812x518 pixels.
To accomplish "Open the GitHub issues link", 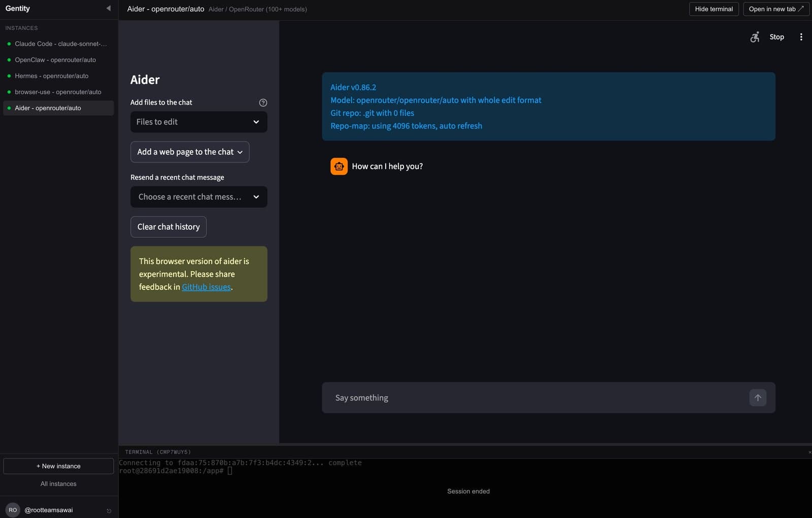I will [206, 287].
